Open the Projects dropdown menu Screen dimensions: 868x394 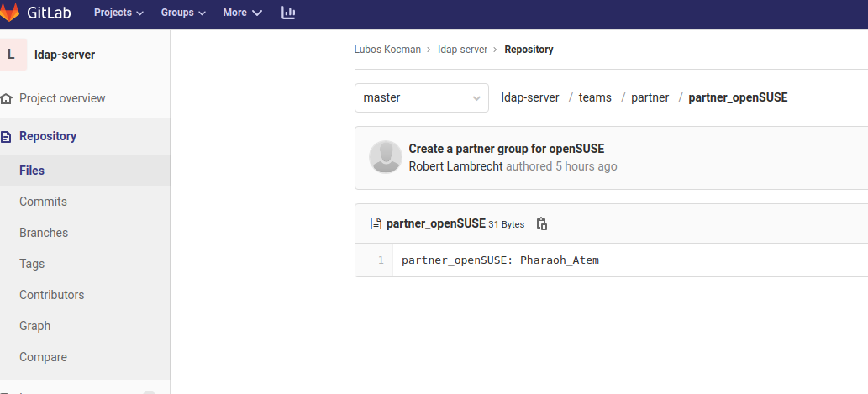click(118, 12)
